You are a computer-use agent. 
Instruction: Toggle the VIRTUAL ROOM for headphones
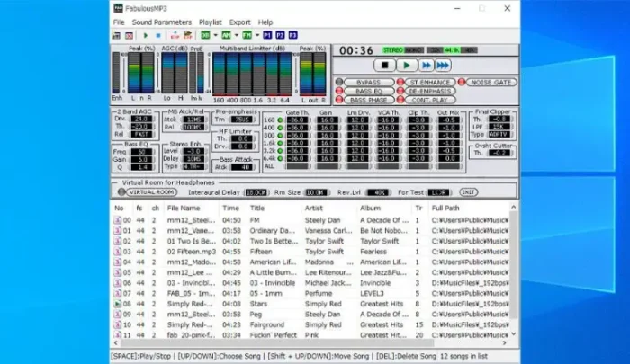pos(150,192)
